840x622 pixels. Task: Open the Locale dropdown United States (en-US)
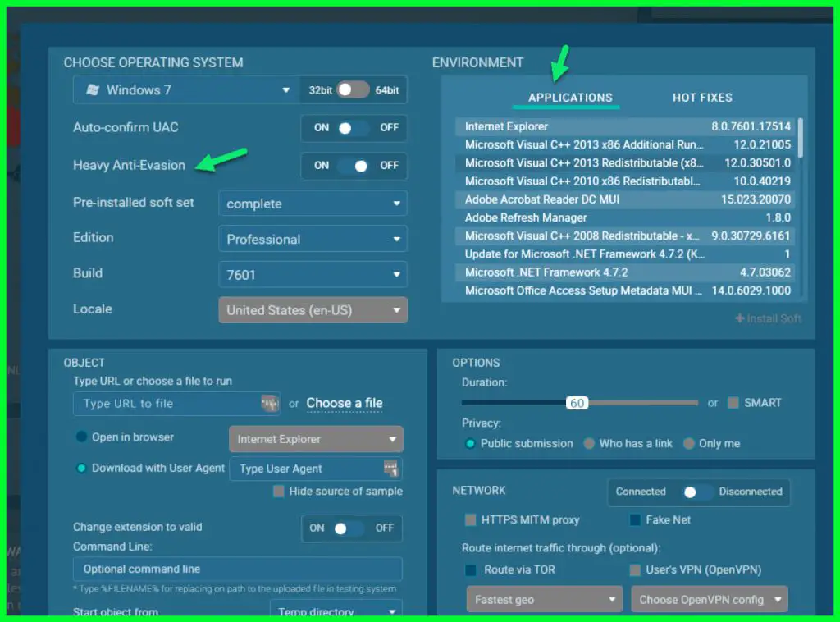[x=313, y=309]
